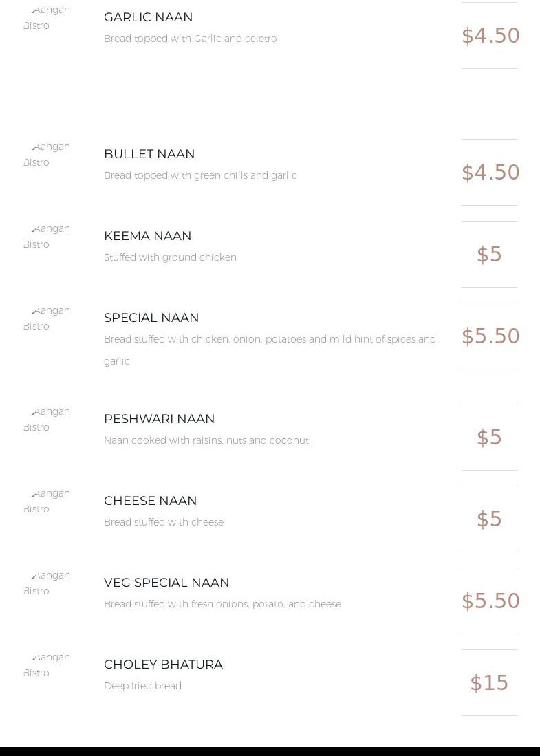This screenshot has height=756, width=540.
Task: Click the Choley Bhatura thumbnail image
Action: click(x=47, y=665)
